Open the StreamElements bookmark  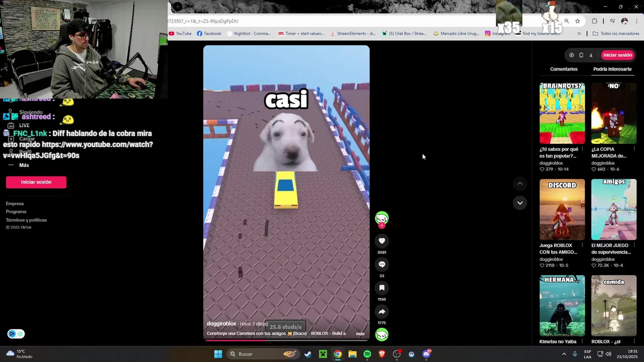point(353,34)
